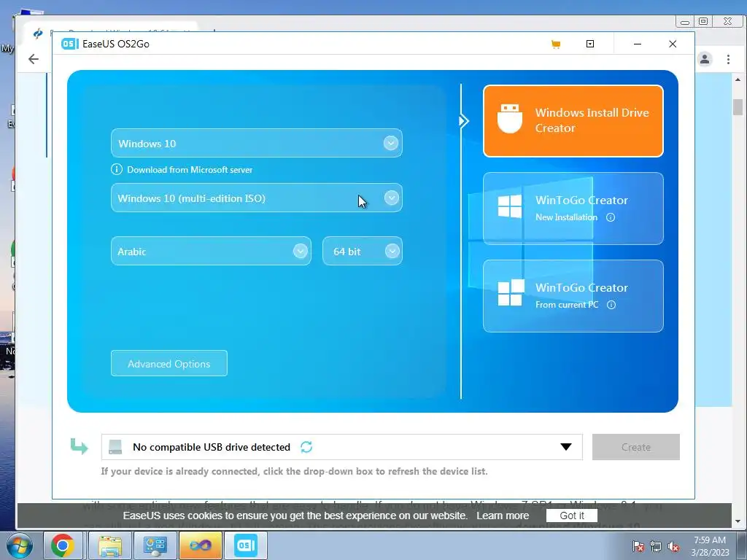The height and width of the screenshot is (560, 747).
Task: Click the Download from Microsoft server text
Action: [190, 169]
